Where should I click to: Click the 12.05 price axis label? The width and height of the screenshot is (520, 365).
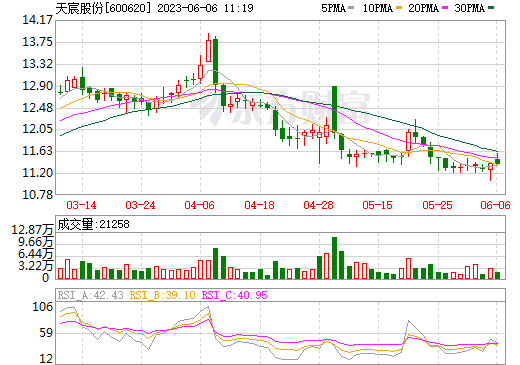[x=37, y=129]
